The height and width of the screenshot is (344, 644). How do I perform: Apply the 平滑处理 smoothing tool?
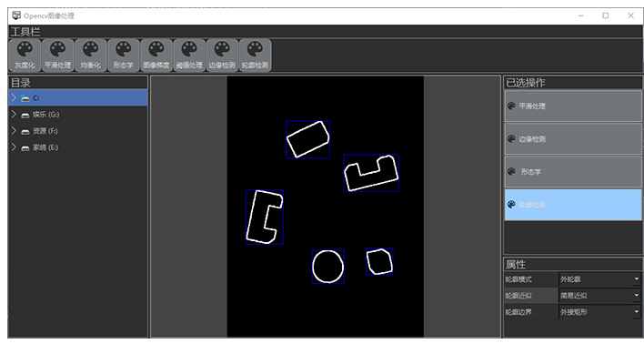[x=57, y=56]
